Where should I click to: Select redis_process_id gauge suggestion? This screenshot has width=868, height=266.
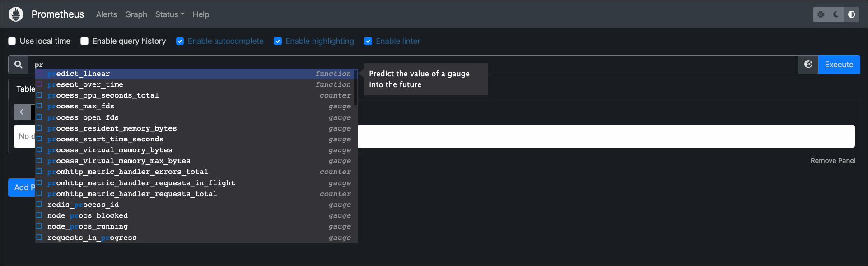196,205
